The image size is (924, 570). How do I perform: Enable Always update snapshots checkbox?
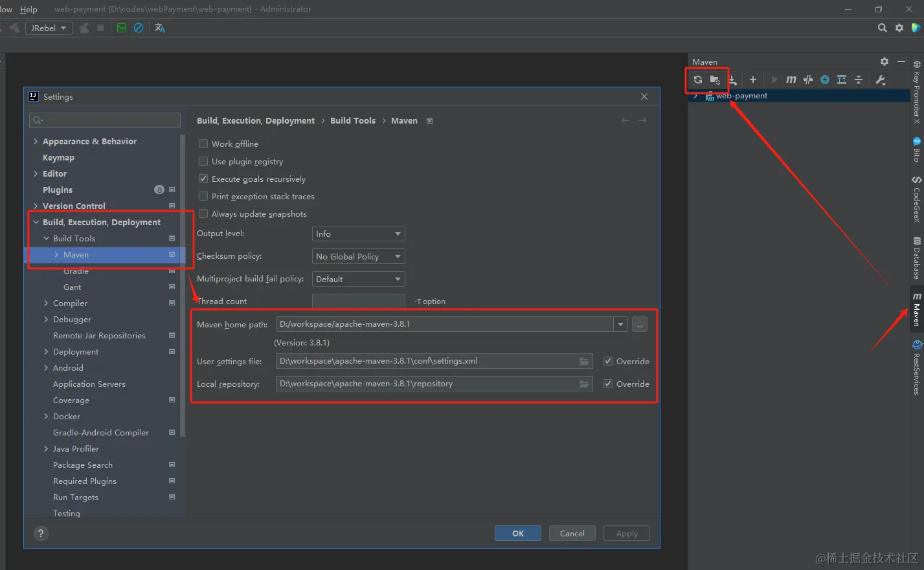pos(203,214)
